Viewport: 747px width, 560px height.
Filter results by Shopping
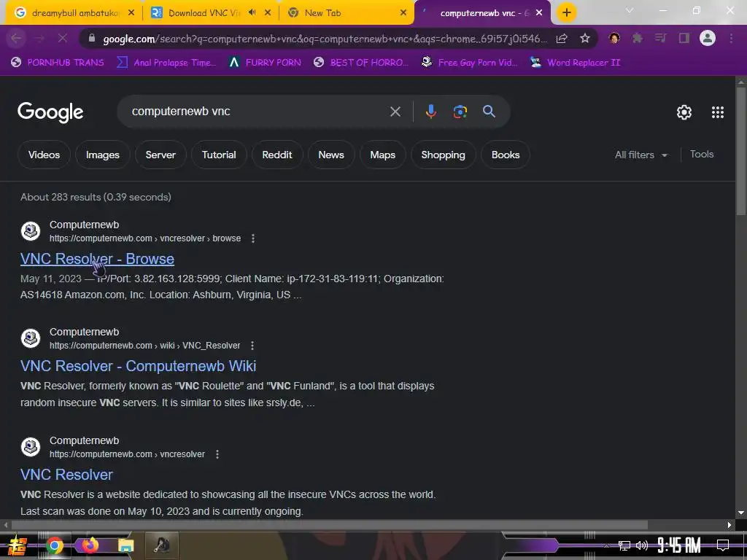[443, 155]
